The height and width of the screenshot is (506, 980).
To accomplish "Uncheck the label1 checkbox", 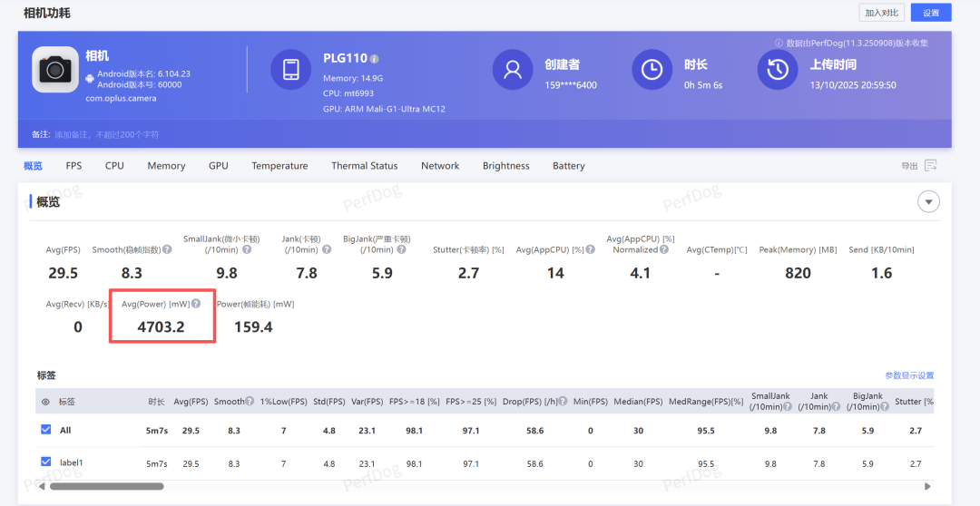I will [45, 462].
